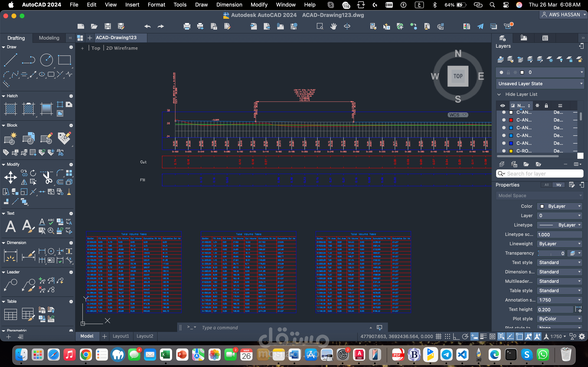Toggle grid display in status bar
This screenshot has height=367, width=588.
[438, 336]
